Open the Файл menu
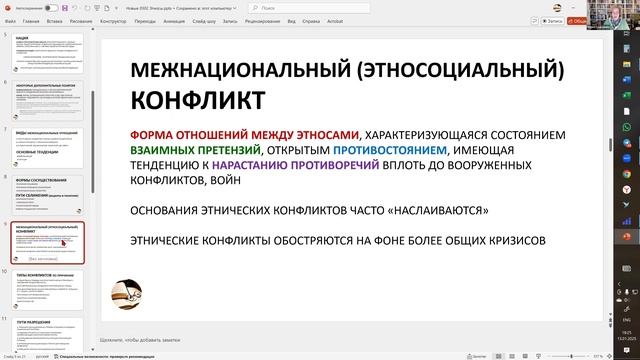 [x=10, y=21]
